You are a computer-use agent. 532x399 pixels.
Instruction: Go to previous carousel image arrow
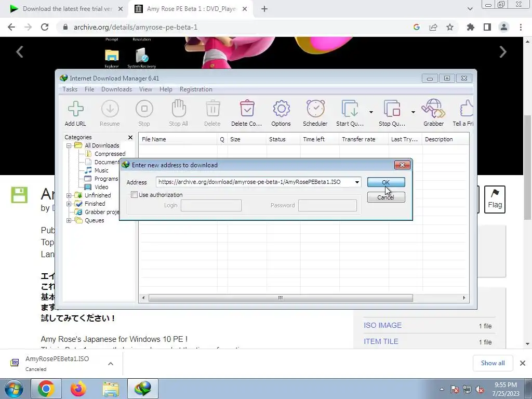(20, 52)
